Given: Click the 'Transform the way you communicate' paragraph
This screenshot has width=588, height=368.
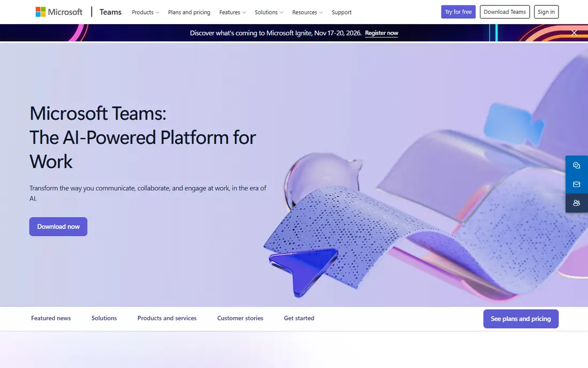Looking at the screenshot, I should pos(148,193).
